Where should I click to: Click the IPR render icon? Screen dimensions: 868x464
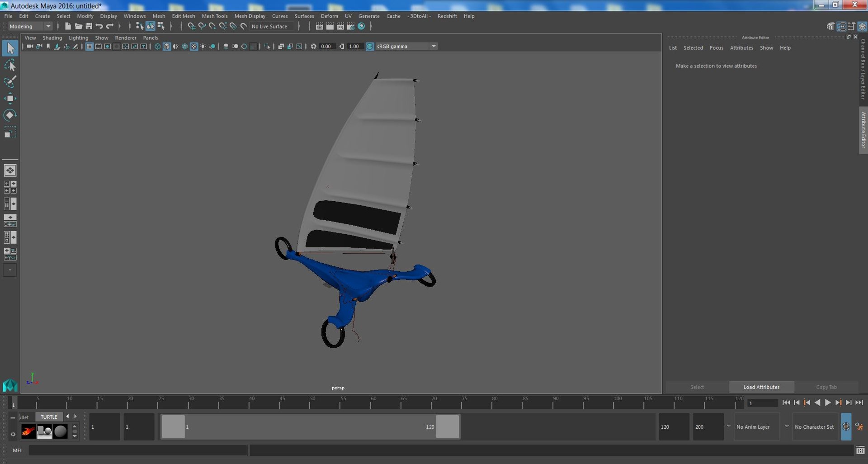[x=340, y=26]
